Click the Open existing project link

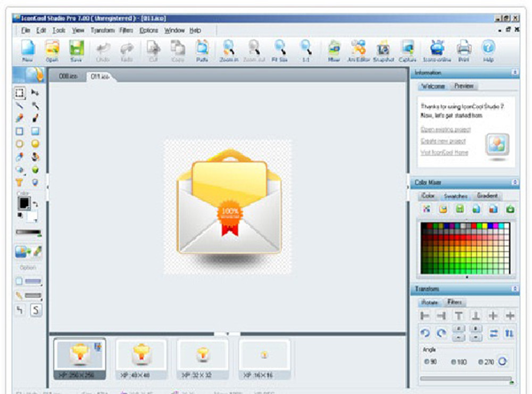click(x=445, y=129)
